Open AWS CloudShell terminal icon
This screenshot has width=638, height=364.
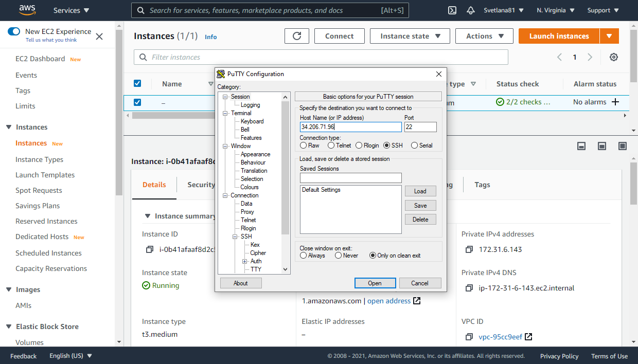pos(452,10)
